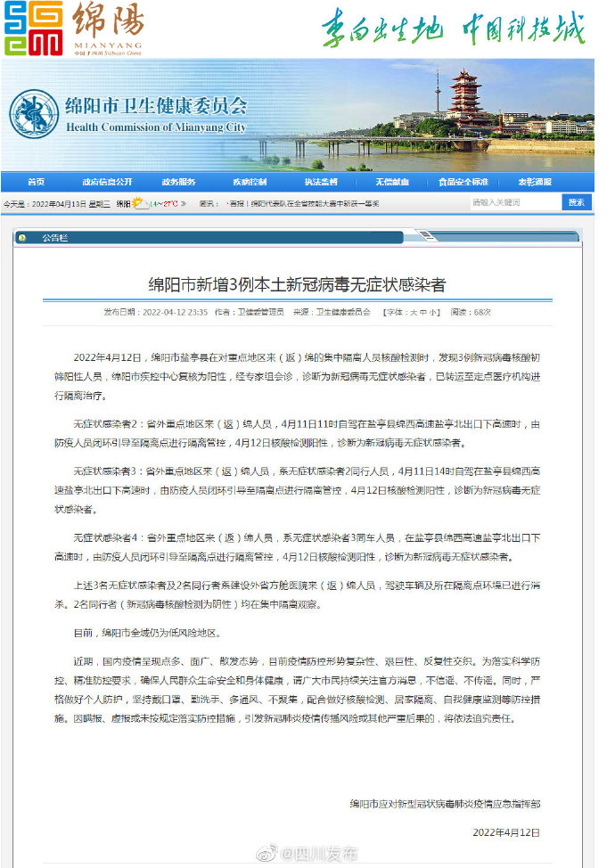Click the article title 绵阳市新增3例本土新冠病毒无症状感染者
This screenshot has height=868, width=615.
click(x=298, y=285)
